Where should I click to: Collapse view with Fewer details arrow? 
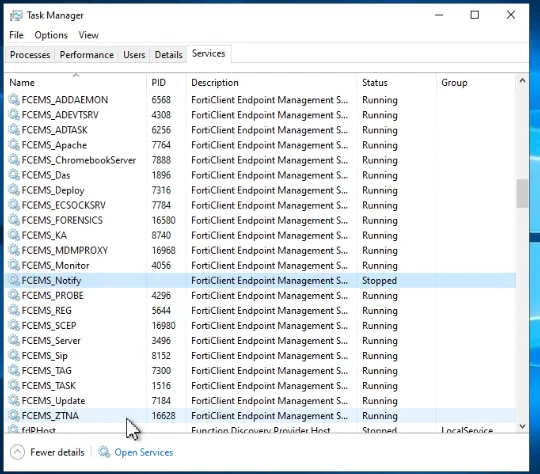coord(17,452)
